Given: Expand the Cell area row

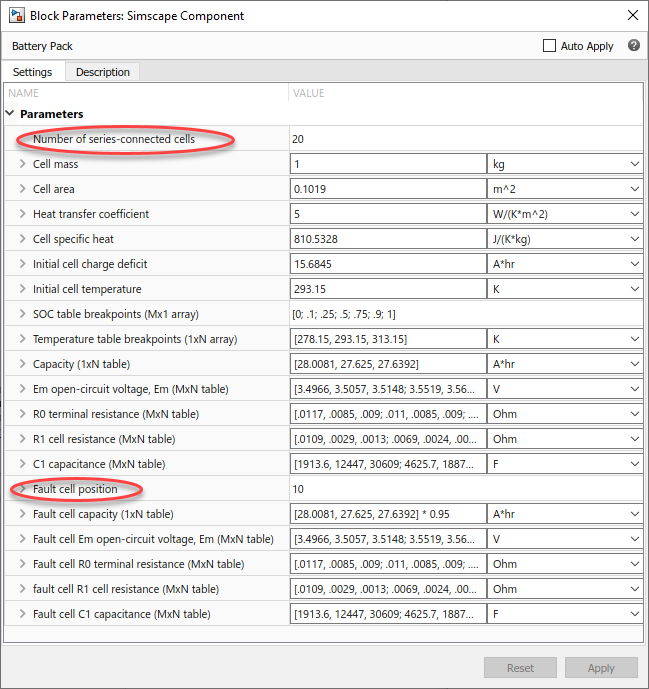Looking at the screenshot, I should point(22,189).
